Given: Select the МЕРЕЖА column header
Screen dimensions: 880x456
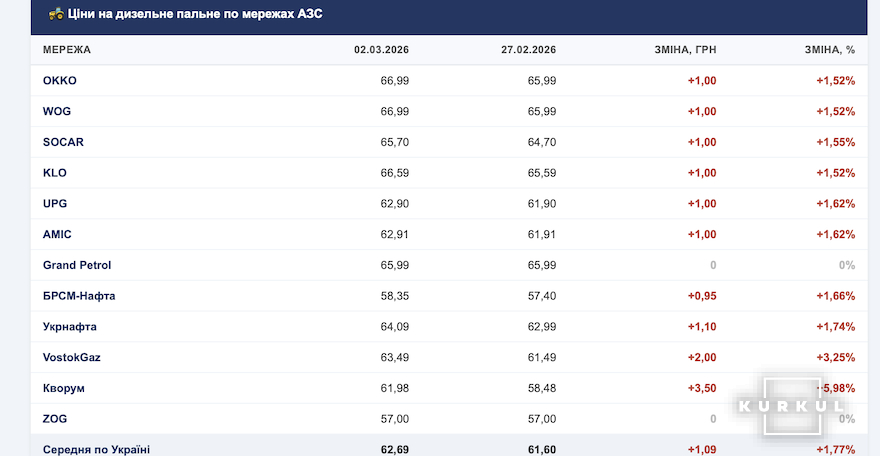Looking at the screenshot, I should (x=67, y=49).
